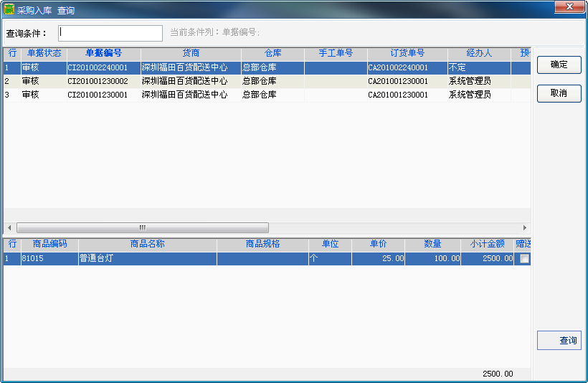588x383 pixels.
Task: Click the 经办人 column header
Action: click(479, 53)
